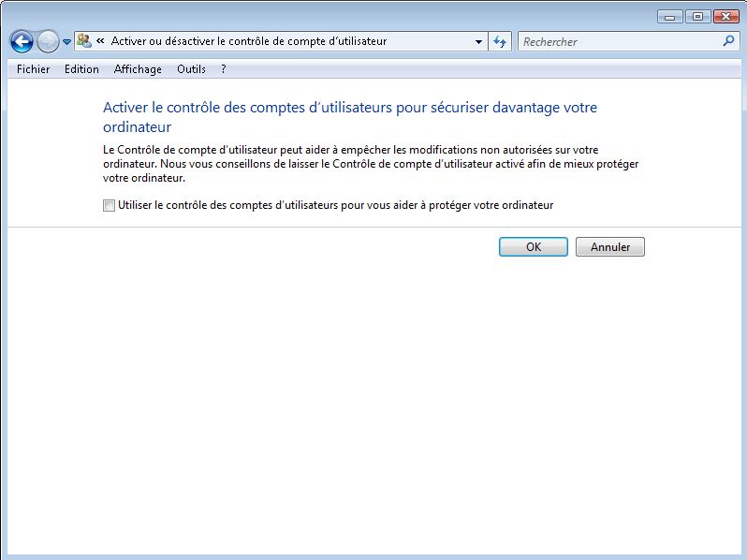Open the ? help menu
This screenshot has width=747, height=560.
pyautogui.click(x=224, y=69)
